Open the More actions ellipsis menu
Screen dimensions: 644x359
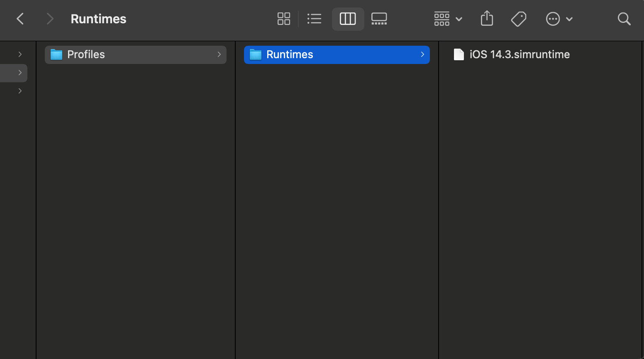[559, 19]
